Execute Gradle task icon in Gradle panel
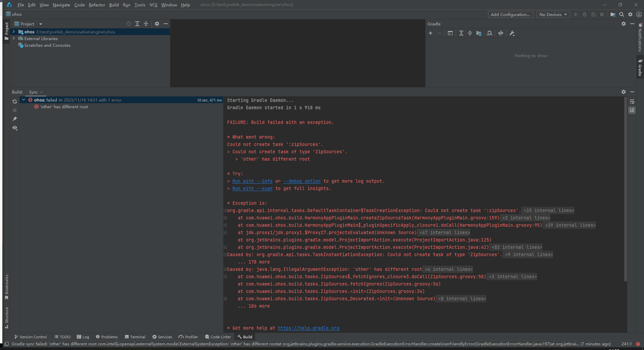The height and width of the screenshot is (350, 644). [450, 33]
